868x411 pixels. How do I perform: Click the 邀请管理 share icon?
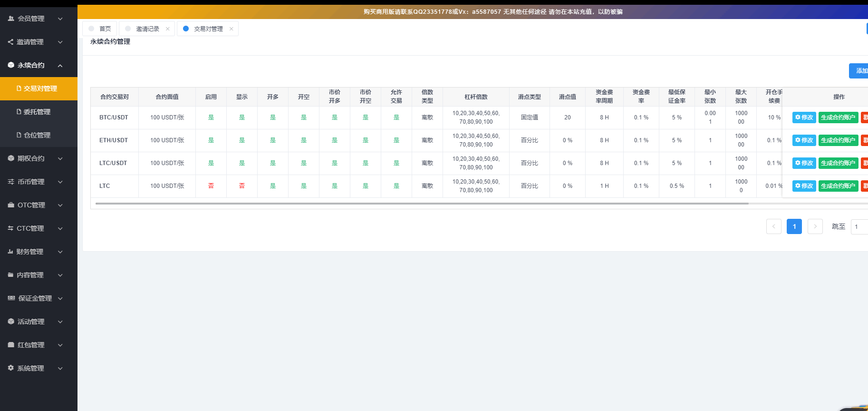[10, 42]
